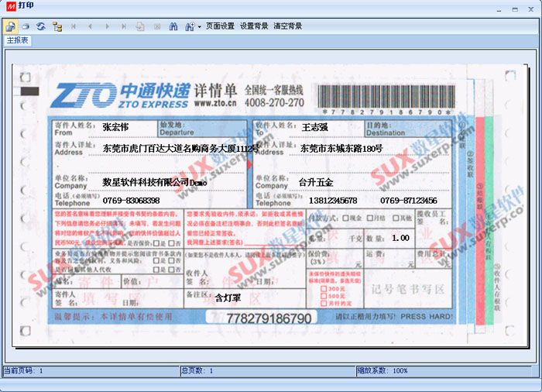Click recipient company 台升五金
The width and height of the screenshot is (542, 392).
coord(316,182)
